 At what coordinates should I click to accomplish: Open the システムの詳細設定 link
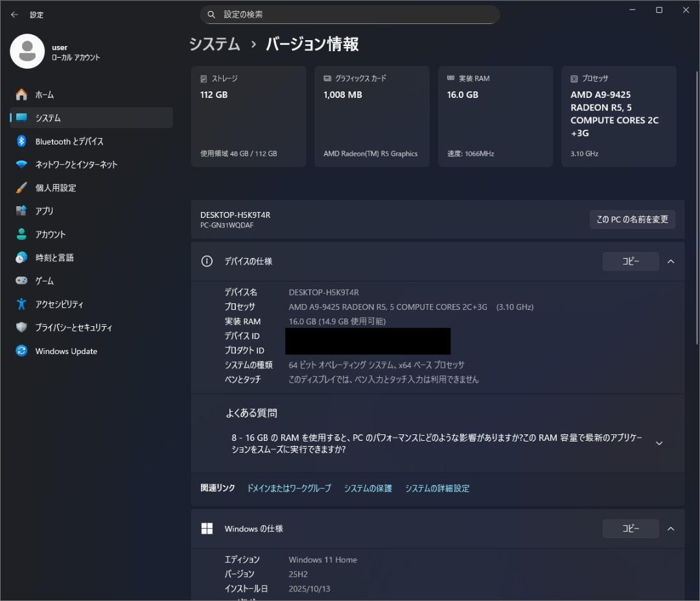tap(437, 488)
